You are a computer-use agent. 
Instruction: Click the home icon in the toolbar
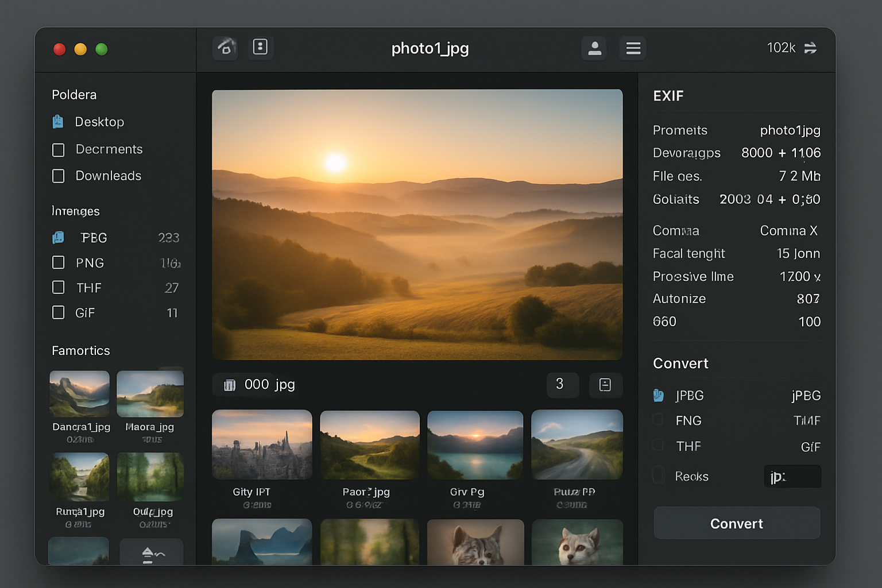pyautogui.click(x=225, y=48)
